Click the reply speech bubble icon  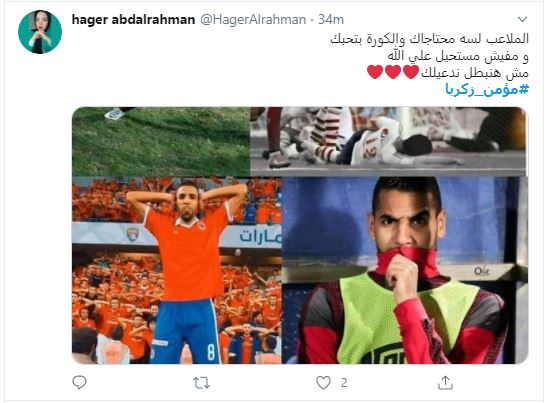point(79,382)
